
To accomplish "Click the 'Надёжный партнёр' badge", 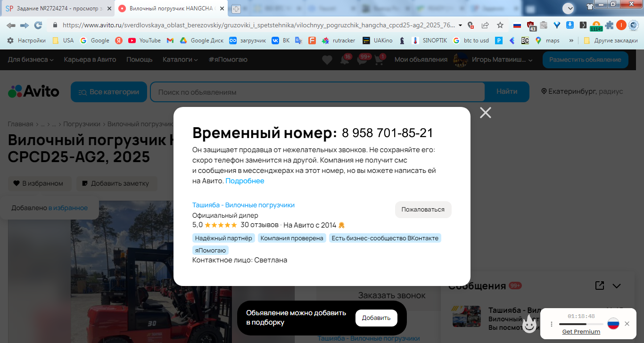I will 223,238.
